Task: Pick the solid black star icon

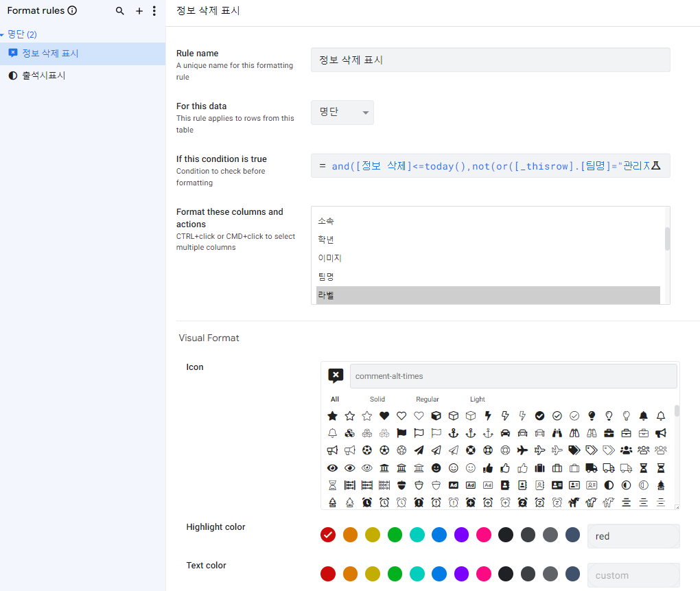Action: (333, 416)
